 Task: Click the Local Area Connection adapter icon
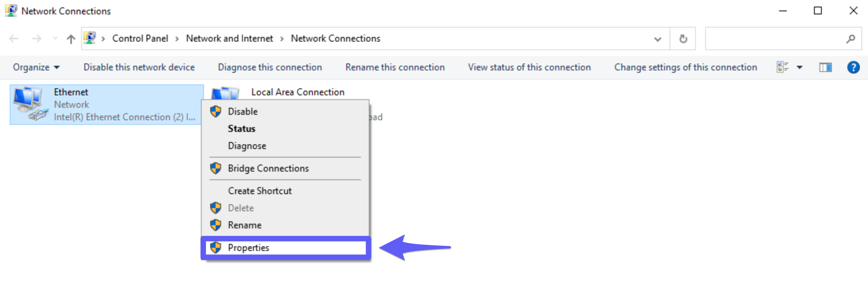[x=225, y=93]
